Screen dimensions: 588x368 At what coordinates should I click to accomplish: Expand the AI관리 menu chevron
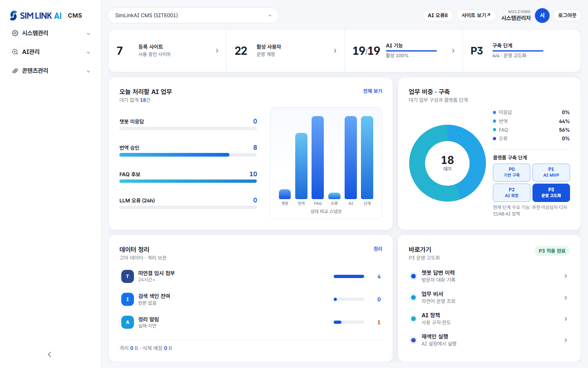88,52
